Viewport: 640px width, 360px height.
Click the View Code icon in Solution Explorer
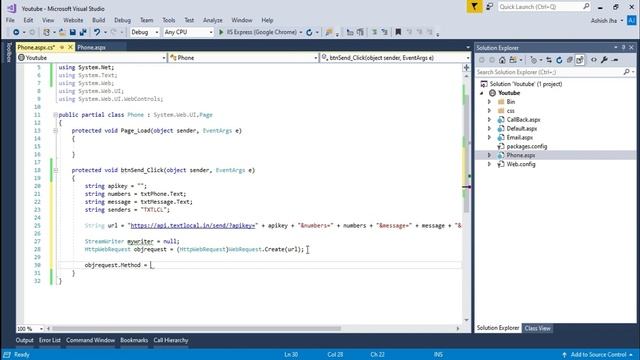point(594,60)
